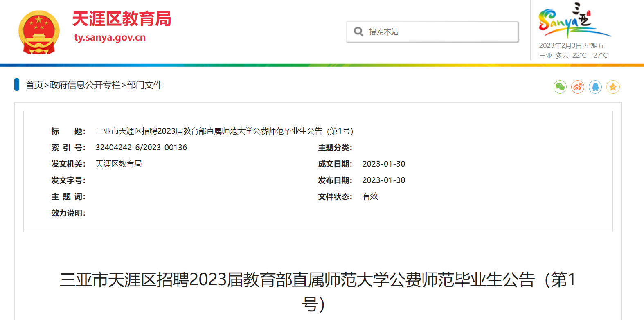Click the large article headline
The image size is (644, 320).
click(318, 292)
